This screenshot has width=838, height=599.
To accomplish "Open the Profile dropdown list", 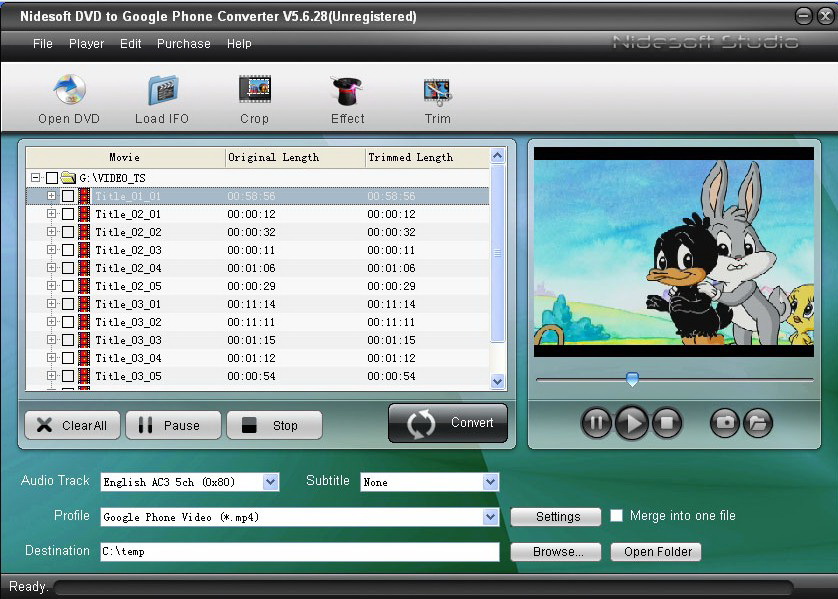I will coord(489,517).
